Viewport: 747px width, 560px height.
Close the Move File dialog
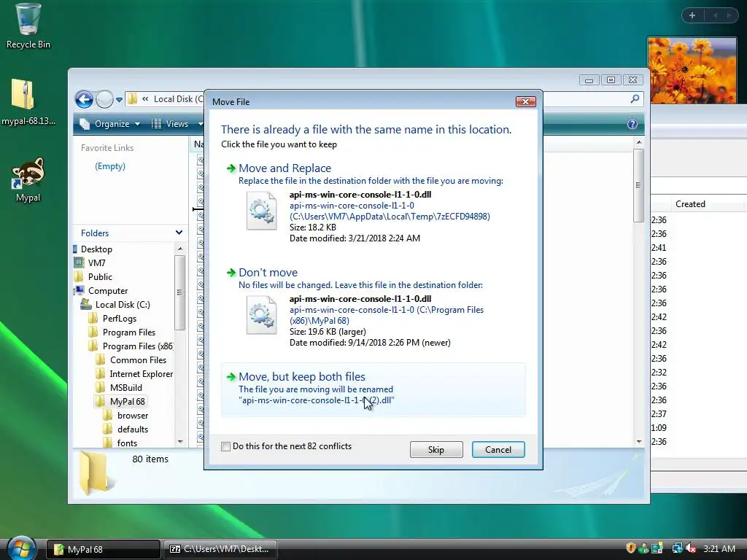(525, 101)
